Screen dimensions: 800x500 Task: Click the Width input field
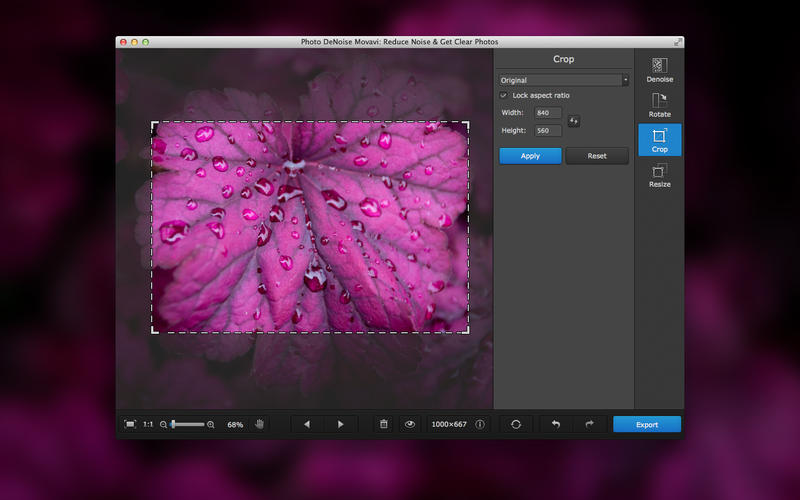(548, 113)
